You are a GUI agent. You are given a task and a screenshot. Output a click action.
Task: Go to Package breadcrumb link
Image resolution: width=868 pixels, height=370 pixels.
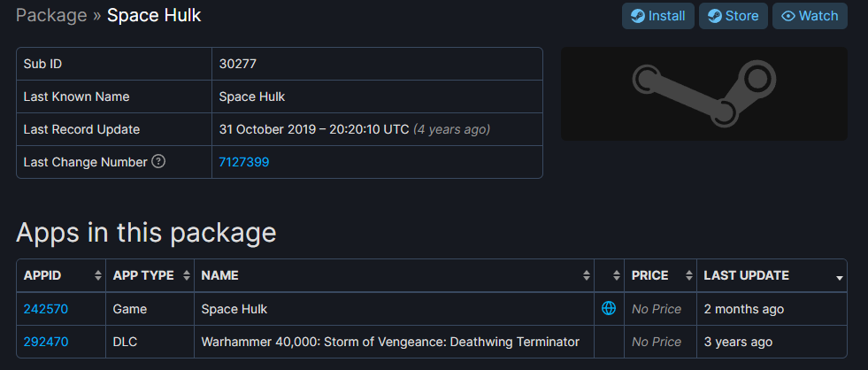tap(51, 15)
